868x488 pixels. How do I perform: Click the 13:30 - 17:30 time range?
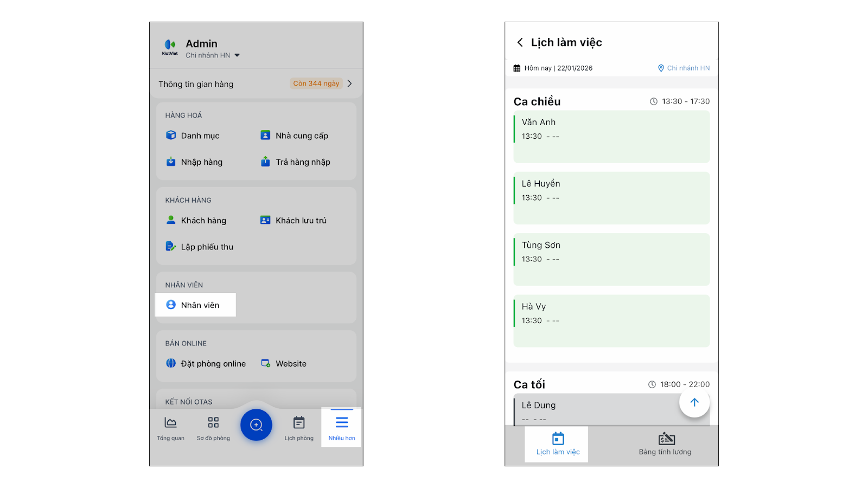(x=686, y=101)
